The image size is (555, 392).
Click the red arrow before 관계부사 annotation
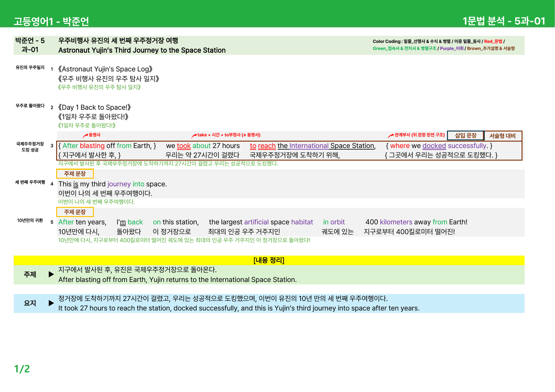click(x=391, y=135)
